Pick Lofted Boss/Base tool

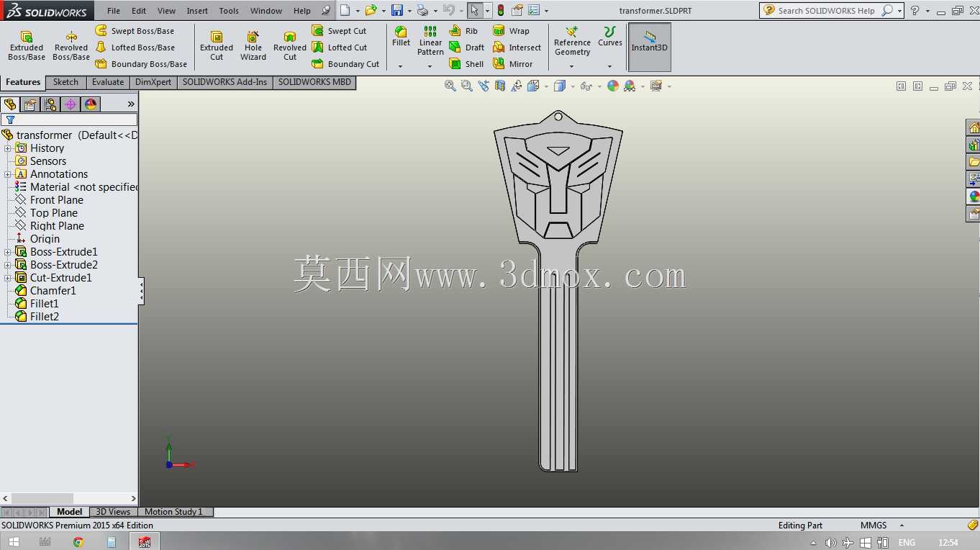(135, 48)
